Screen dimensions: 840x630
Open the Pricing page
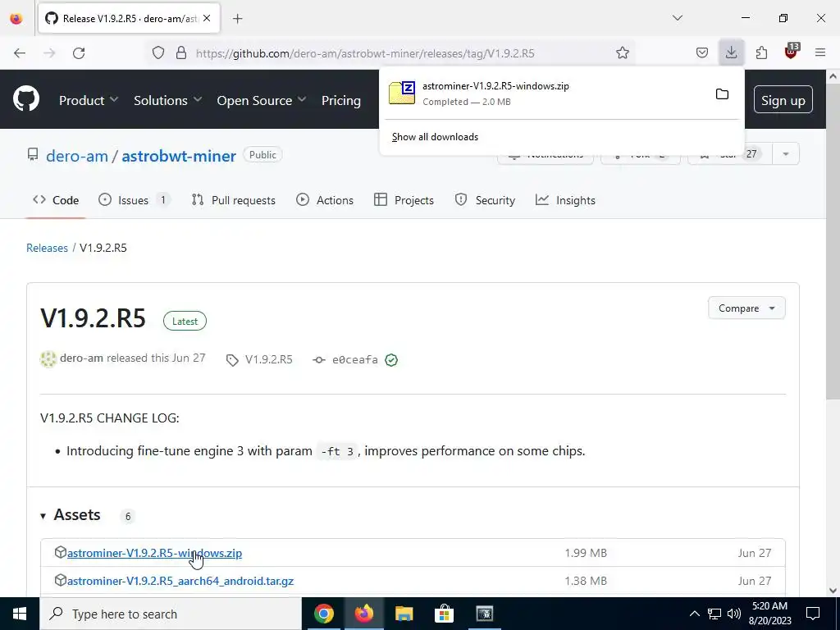[x=340, y=100]
